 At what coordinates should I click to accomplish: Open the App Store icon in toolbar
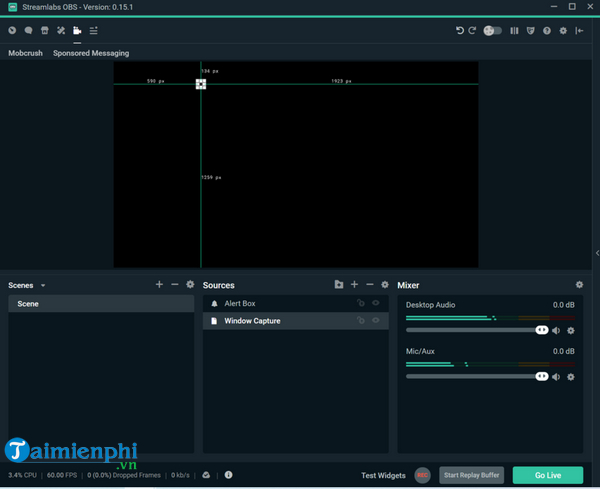(x=45, y=30)
